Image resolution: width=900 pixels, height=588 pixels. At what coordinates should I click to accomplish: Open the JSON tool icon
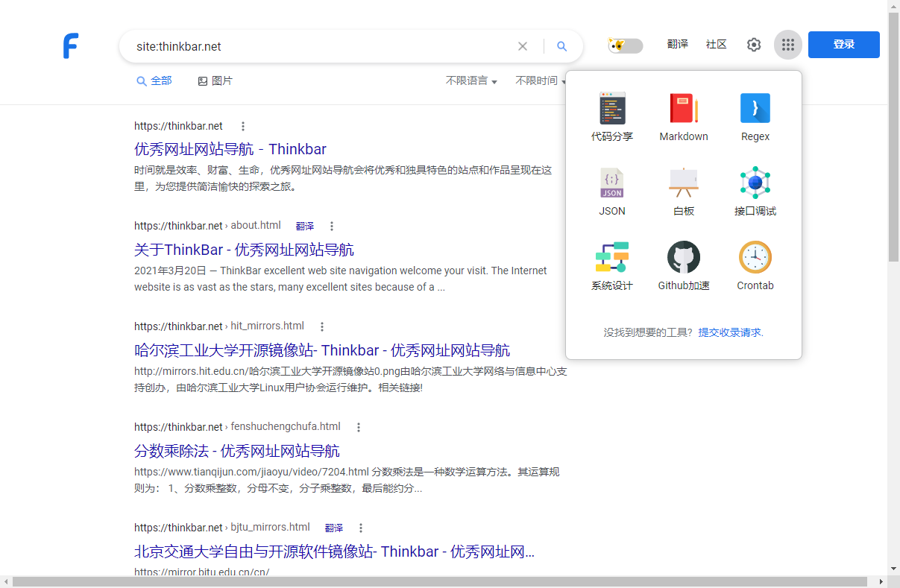click(612, 183)
